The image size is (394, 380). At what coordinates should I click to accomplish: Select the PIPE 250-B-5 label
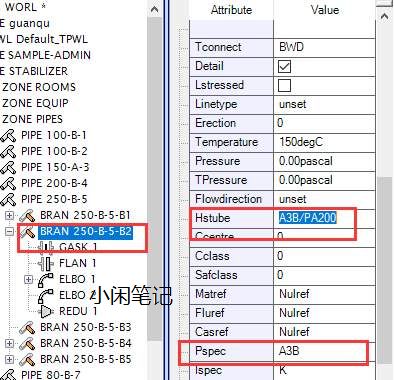54,199
